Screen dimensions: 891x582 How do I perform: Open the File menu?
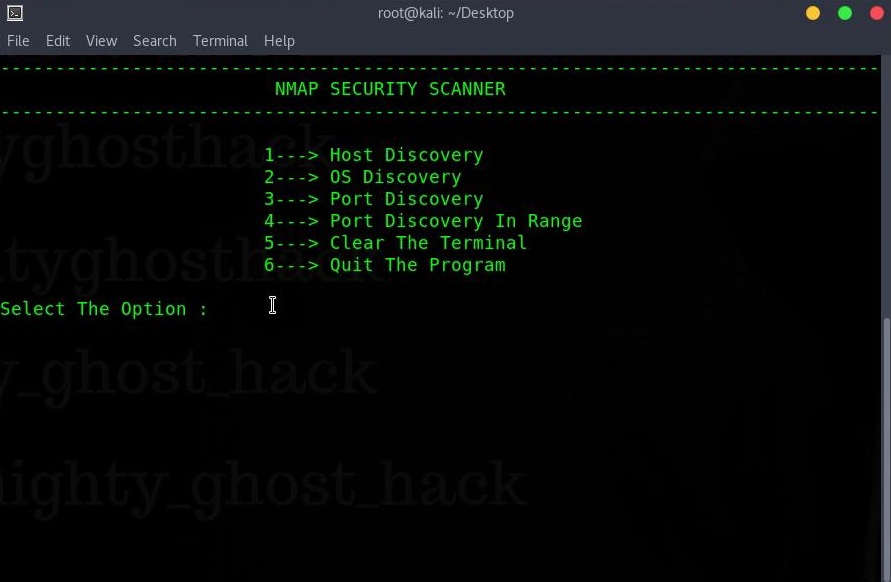click(18, 41)
